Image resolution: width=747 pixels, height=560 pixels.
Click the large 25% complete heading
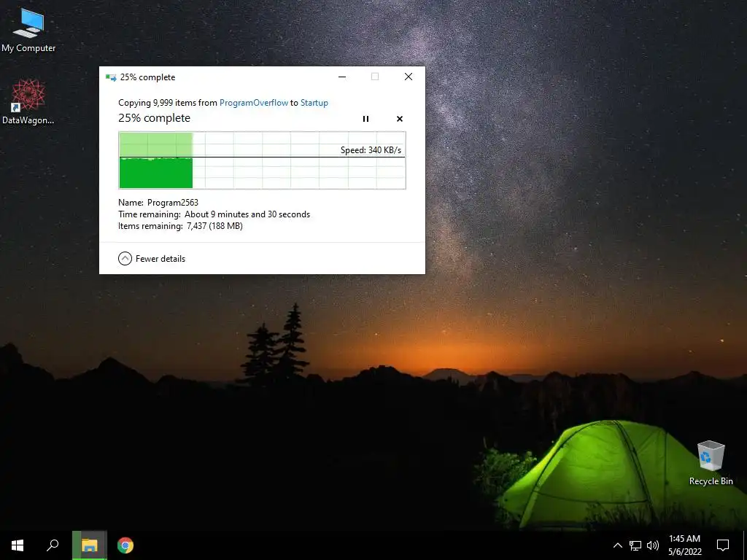(155, 118)
